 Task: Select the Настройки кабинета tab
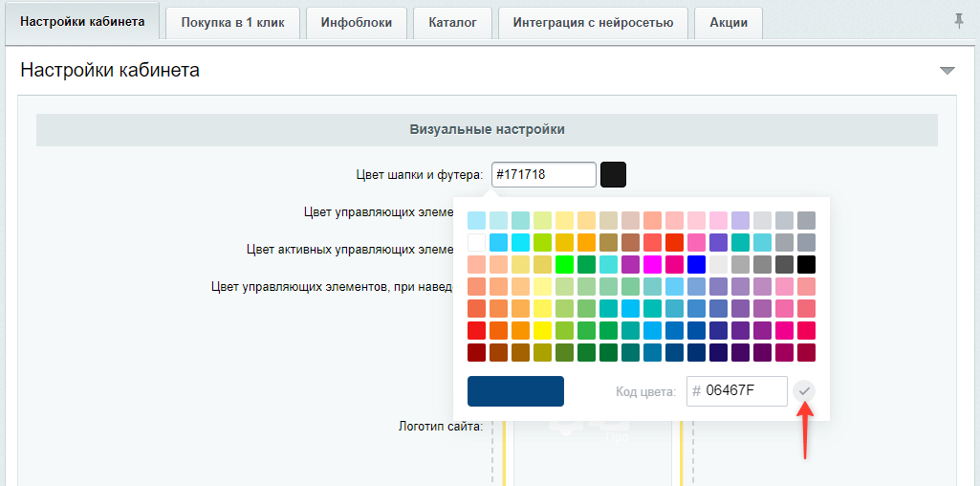pos(82,22)
